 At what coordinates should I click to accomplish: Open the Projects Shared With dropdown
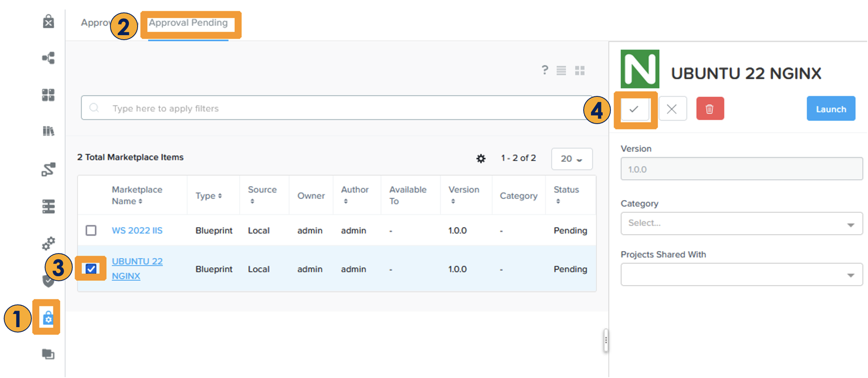[742, 274]
